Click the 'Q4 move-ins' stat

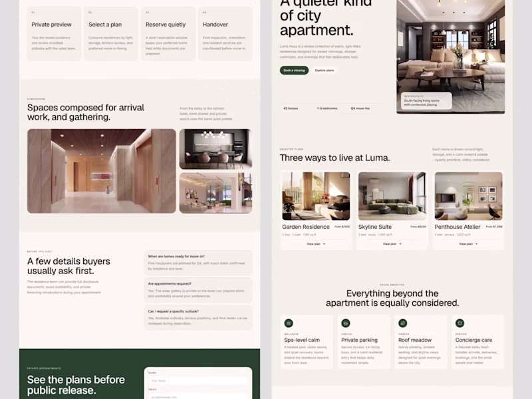click(x=360, y=108)
